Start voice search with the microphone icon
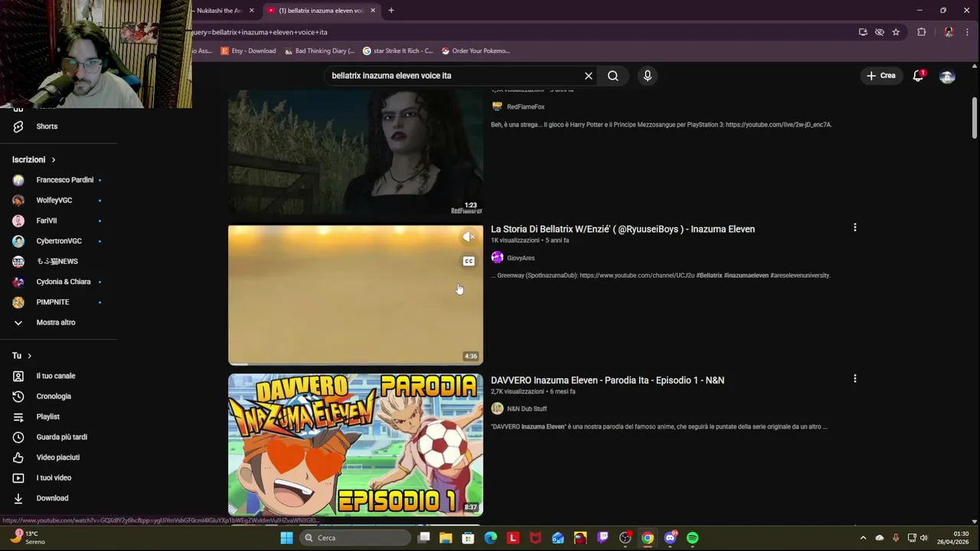The width and height of the screenshot is (980, 551). (x=647, y=76)
